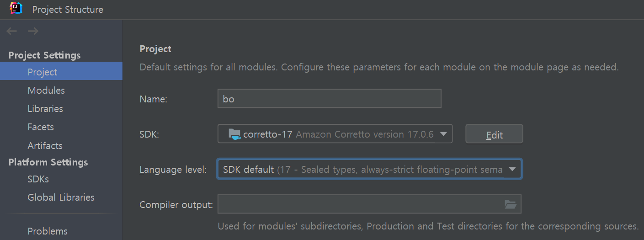Open SDKs under Platform Settings
This screenshot has height=240, width=644.
[x=38, y=179]
